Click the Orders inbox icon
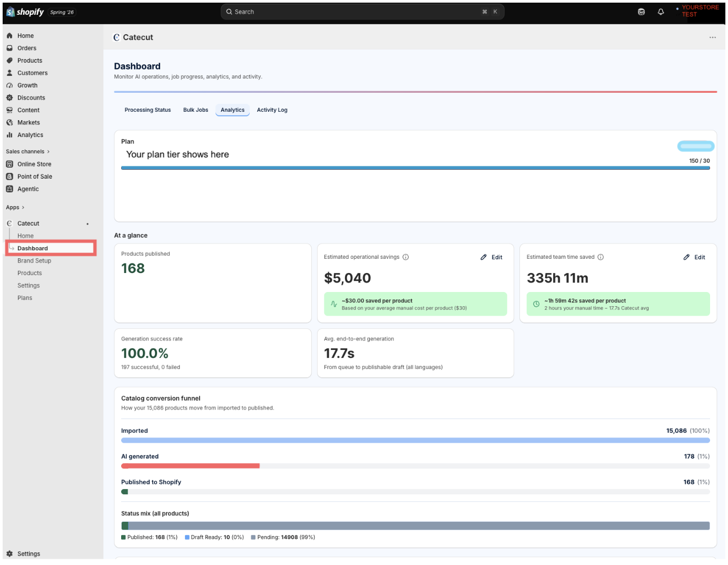This screenshot has width=728, height=565. point(9,48)
